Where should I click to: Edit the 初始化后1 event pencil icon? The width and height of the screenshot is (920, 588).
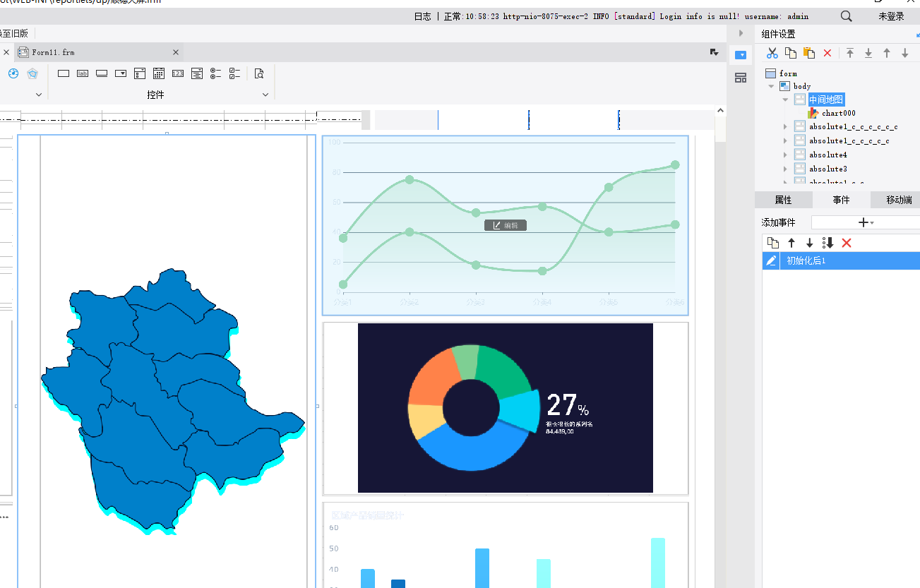[771, 260]
